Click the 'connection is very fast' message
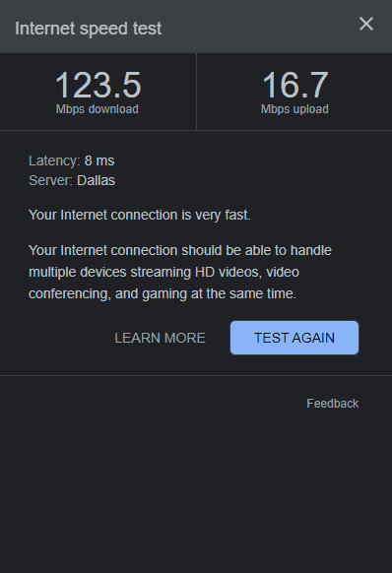 140,215
